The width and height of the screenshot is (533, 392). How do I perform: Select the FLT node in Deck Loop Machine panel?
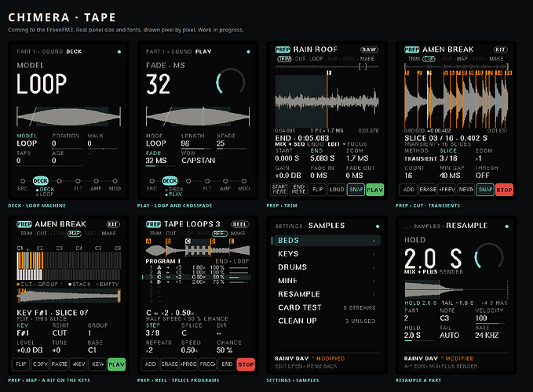[78, 181]
